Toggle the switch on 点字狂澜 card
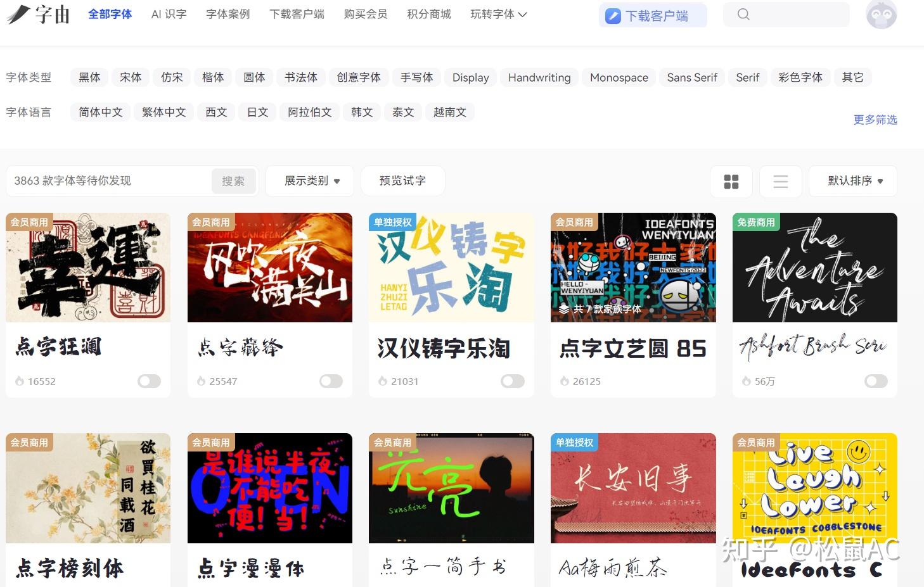Viewport: 924px width, 587px height. [150, 381]
